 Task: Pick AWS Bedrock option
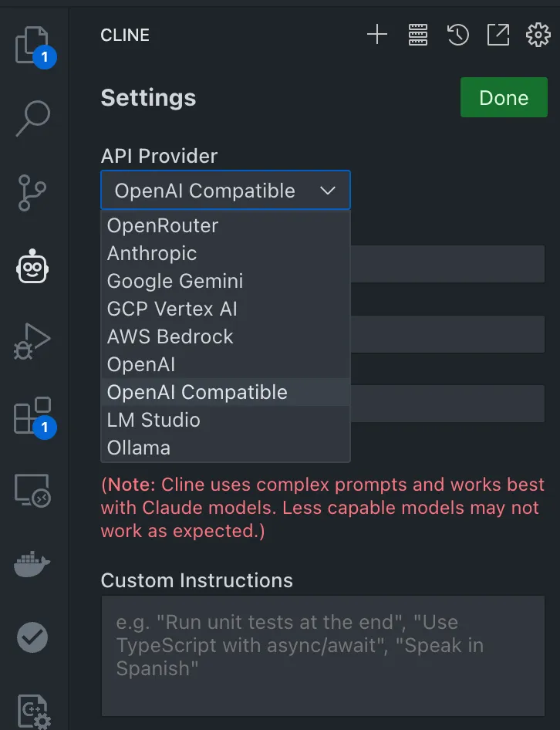[x=225, y=336]
